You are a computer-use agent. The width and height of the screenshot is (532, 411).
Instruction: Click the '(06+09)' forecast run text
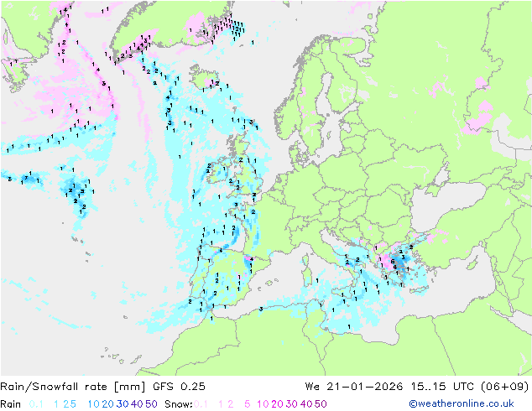[x=505, y=387]
